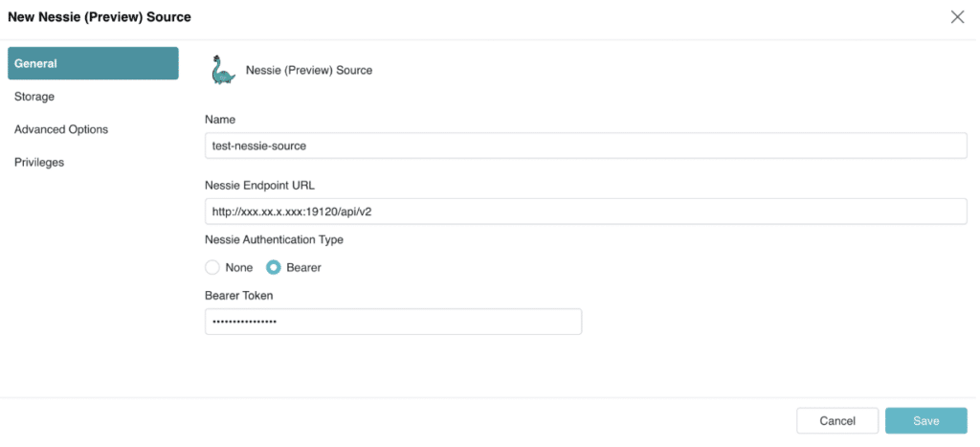The image size is (980, 447).
Task: Save the new Nessie source
Action: point(925,421)
